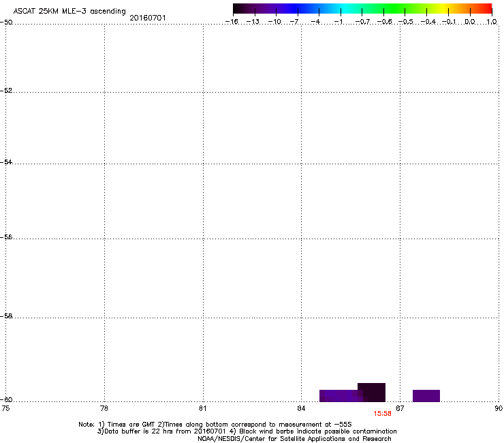Click the -0.4 label on the color scale

click(x=428, y=22)
